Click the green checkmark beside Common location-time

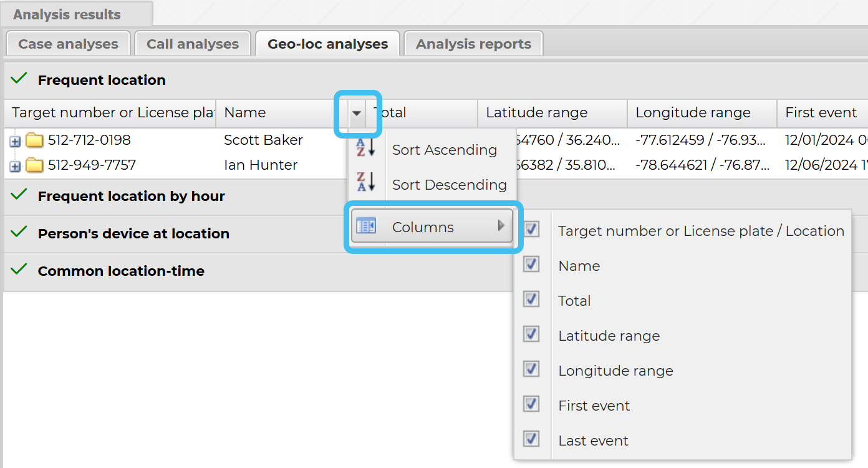point(19,270)
